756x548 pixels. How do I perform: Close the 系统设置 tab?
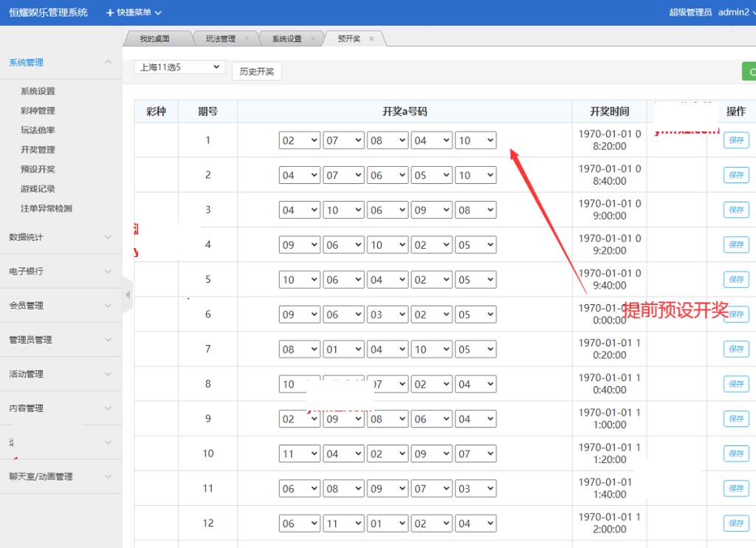point(312,39)
